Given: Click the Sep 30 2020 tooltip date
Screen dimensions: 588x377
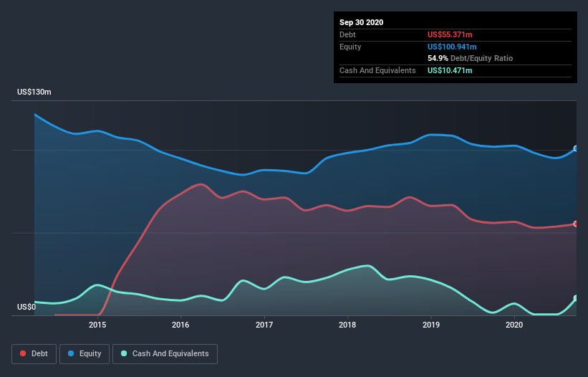Looking at the screenshot, I should click(362, 22).
